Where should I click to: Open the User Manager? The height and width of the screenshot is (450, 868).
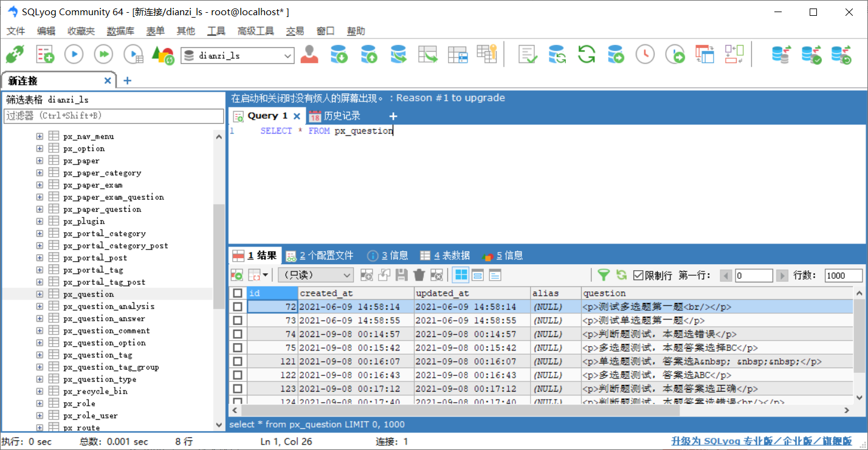(309, 54)
